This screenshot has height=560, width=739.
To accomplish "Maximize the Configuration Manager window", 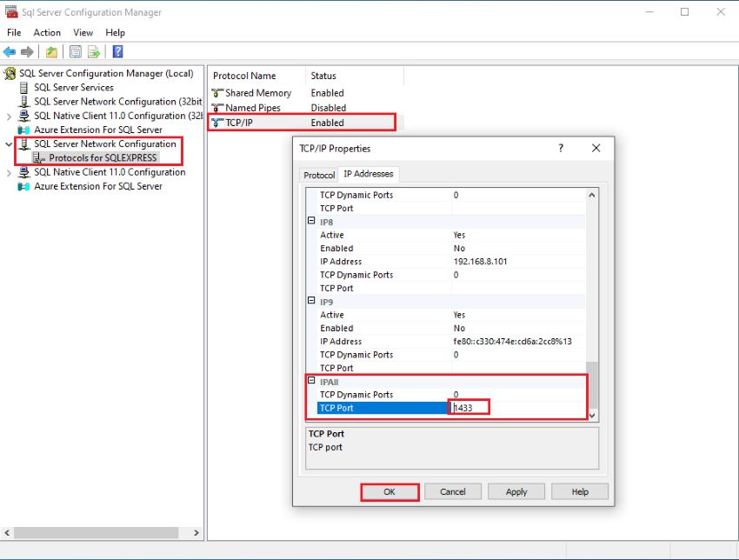I will (685, 12).
